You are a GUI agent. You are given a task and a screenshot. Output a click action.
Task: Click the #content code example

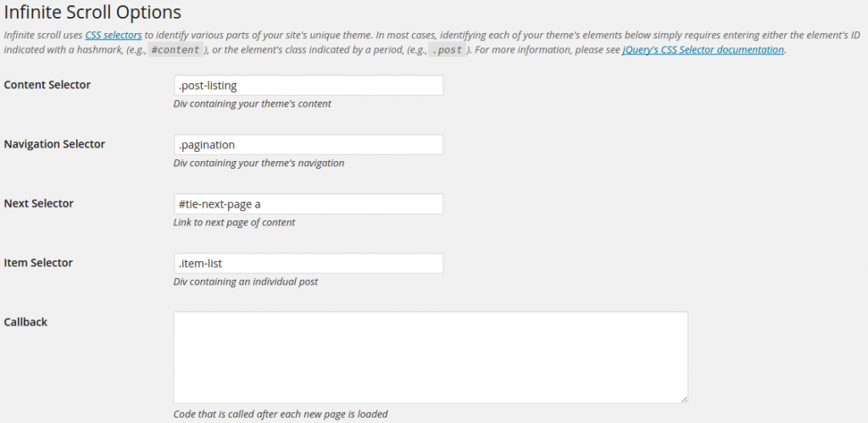coord(175,50)
